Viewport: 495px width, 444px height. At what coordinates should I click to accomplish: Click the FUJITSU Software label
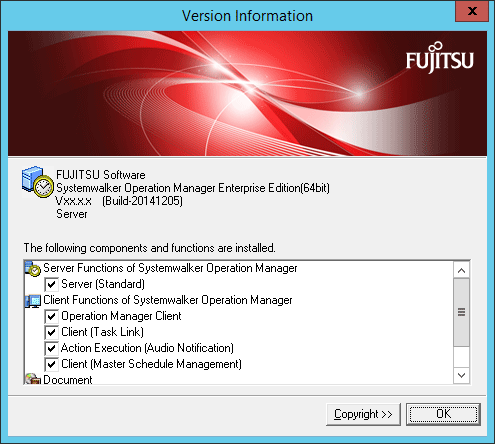pyautogui.click(x=101, y=175)
